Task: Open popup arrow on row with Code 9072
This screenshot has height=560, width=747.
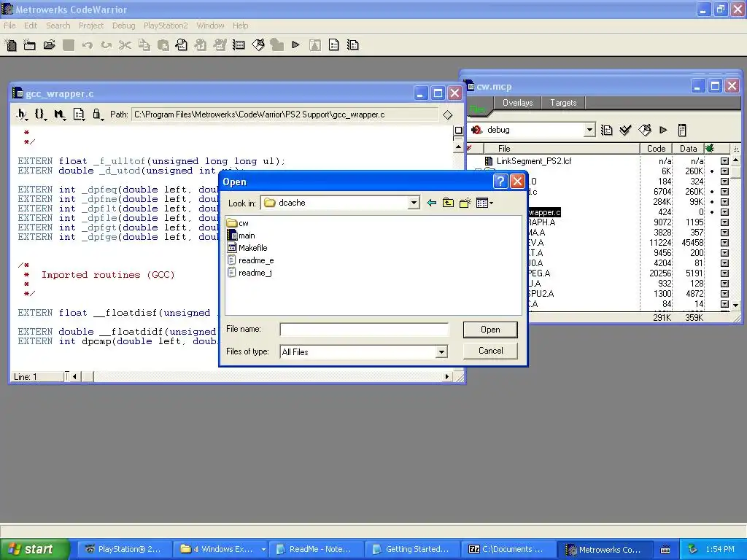Action: click(x=724, y=222)
